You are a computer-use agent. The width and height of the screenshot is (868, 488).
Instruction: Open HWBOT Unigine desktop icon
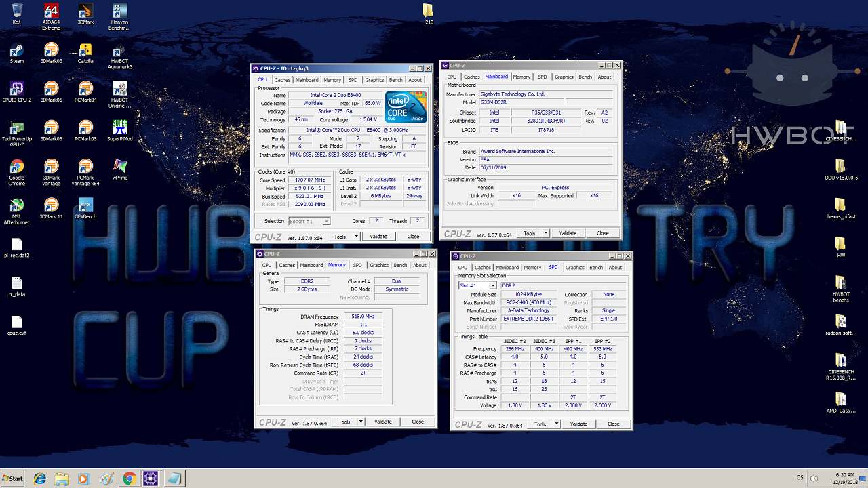pyautogui.click(x=120, y=95)
